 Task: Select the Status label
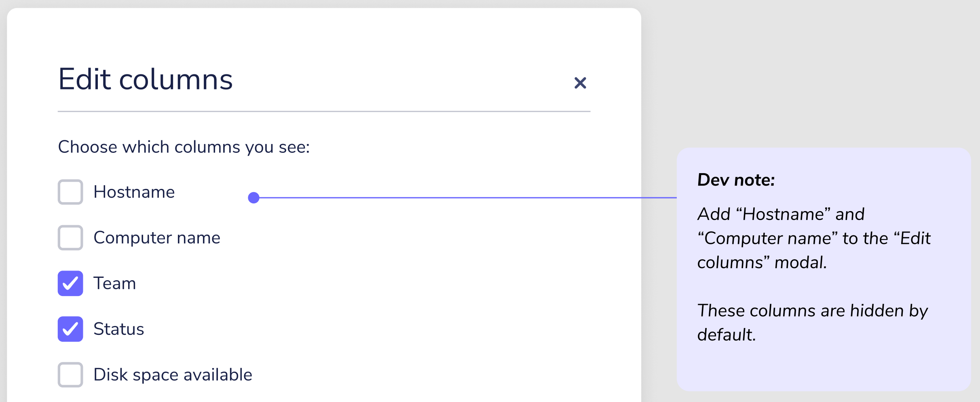(x=119, y=329)
